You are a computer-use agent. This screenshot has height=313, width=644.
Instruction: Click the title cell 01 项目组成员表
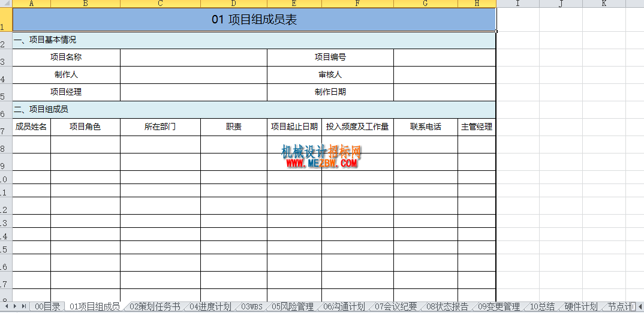[x=254, y=19]
